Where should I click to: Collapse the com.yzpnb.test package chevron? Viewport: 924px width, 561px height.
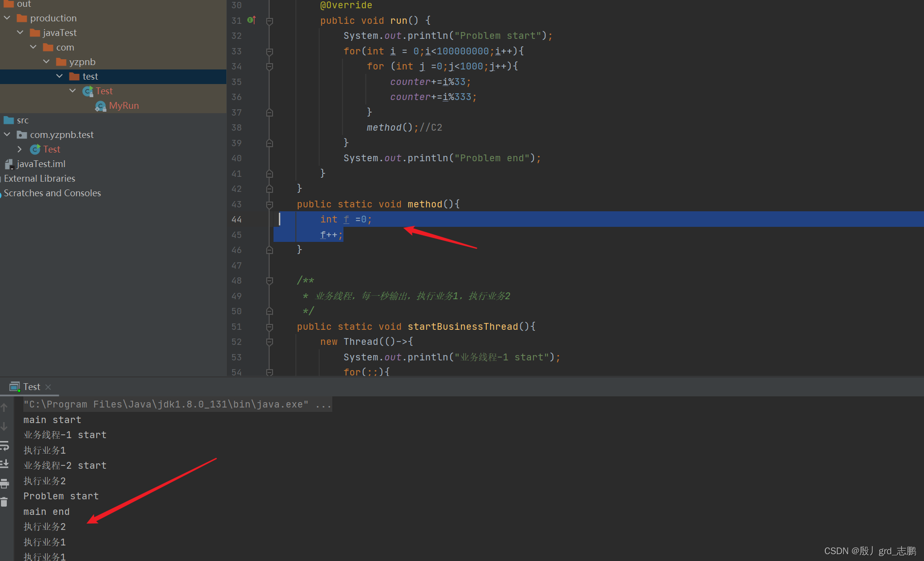pyautogui.click(x=7, y=135)
